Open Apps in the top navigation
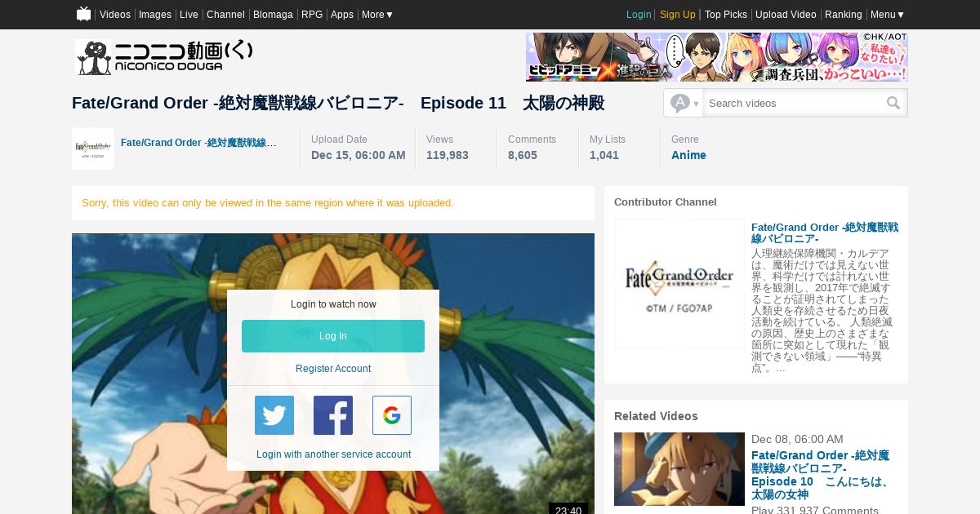The image size is (980, 514). pyautogui.click(x=342, y=15)
